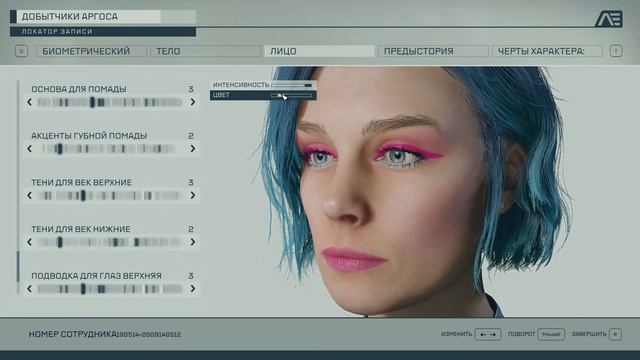The width and height of the screenshot is (640, 360).
Task: Click right arrow for ТЕНИ ДЛЯ ВЕК НИЖНИЕ
Action: [x=193, y=242]
